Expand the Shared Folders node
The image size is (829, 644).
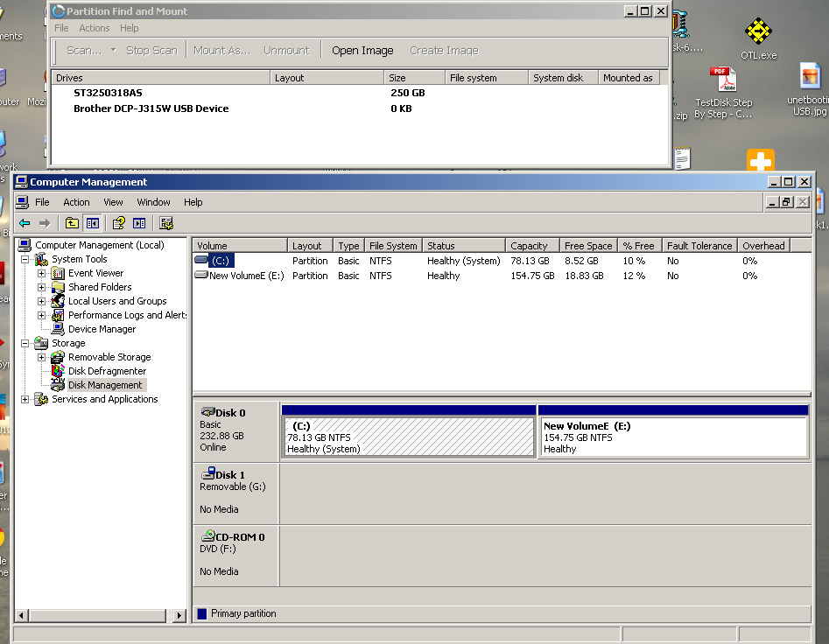point(41,287)
